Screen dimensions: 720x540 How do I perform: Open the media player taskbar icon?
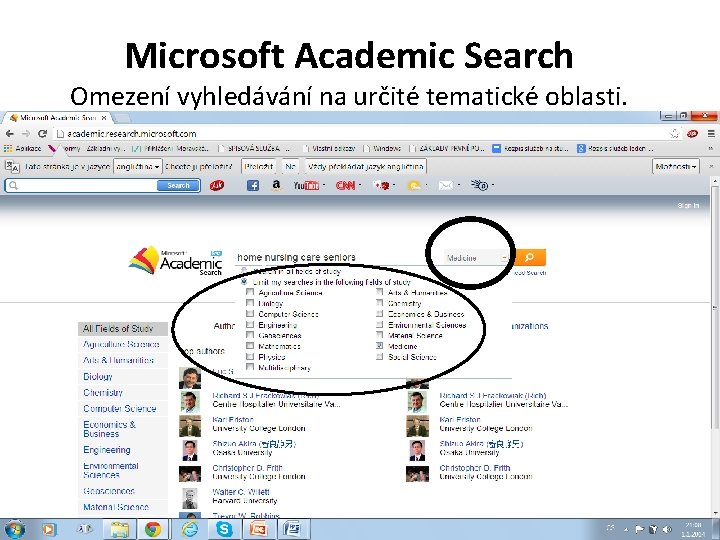[x=48, y=529]
